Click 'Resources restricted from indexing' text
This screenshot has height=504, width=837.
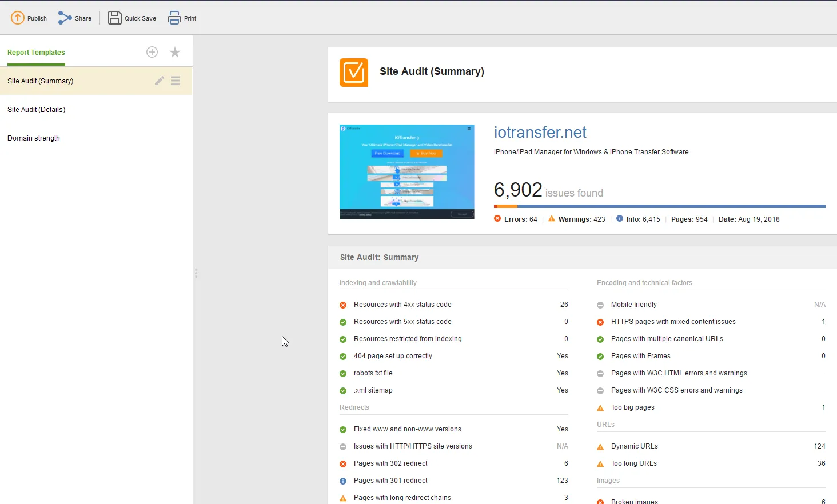click(x=408, y=339)
